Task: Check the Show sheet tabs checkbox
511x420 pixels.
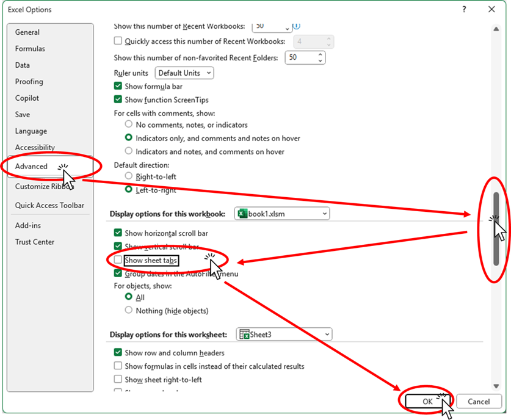Action: tap(118, 259)
